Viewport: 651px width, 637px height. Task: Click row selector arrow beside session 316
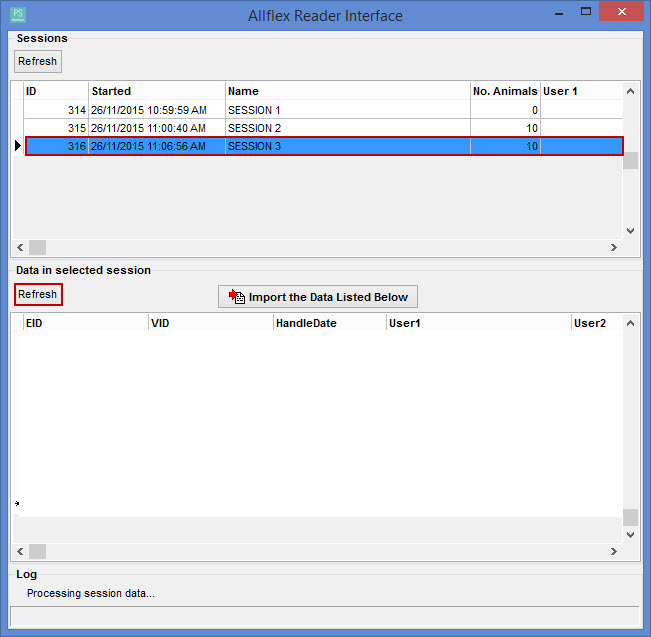pos(18,146)
